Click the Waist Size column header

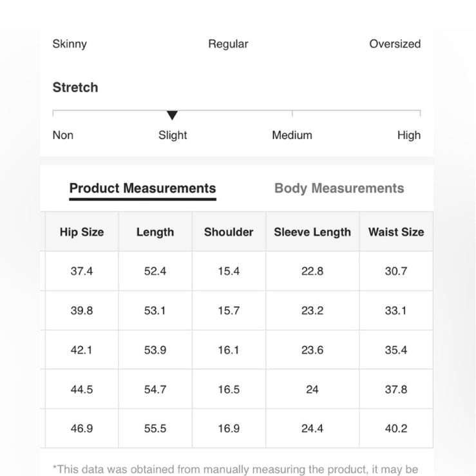[396, 232]
